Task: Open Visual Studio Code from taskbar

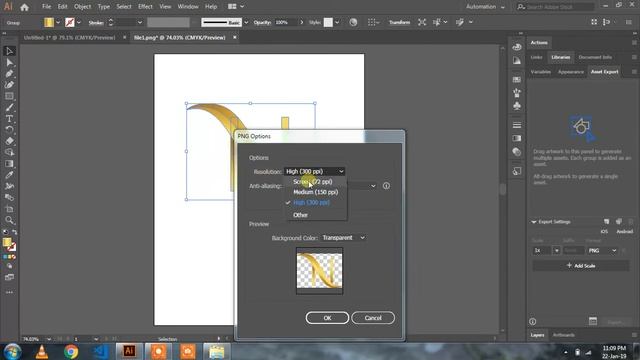Action: 100,351
